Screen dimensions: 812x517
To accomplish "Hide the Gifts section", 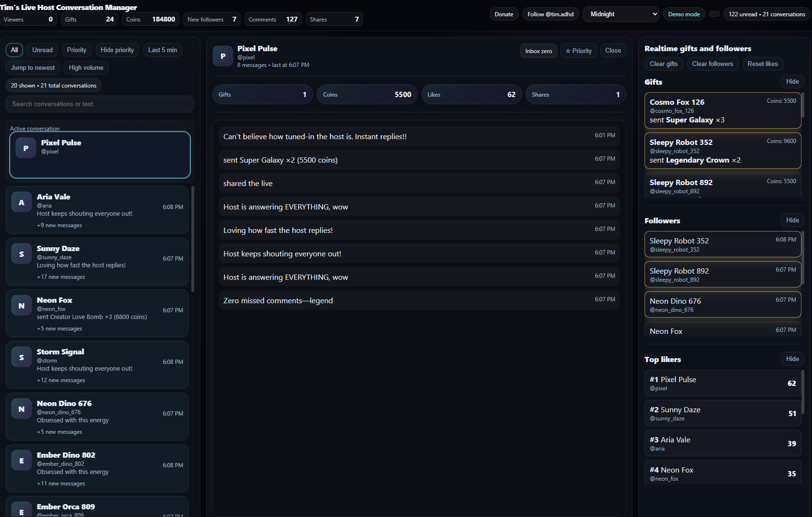I will pos(792,82).
